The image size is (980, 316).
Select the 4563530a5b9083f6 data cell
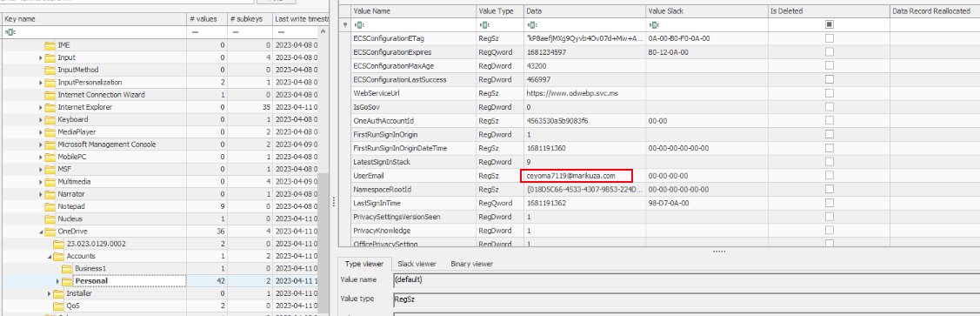tap(584, 121)
